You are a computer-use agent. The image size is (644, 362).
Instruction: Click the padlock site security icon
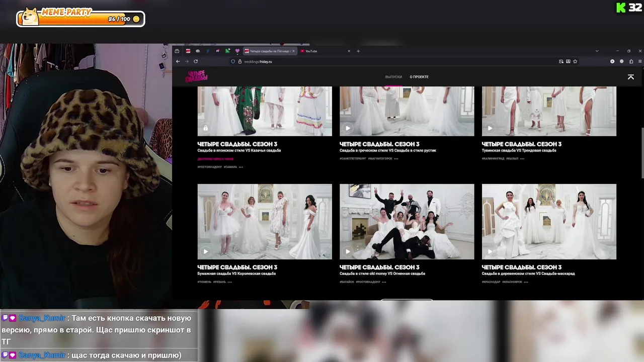pyautogui.click(x=240, y=61)
